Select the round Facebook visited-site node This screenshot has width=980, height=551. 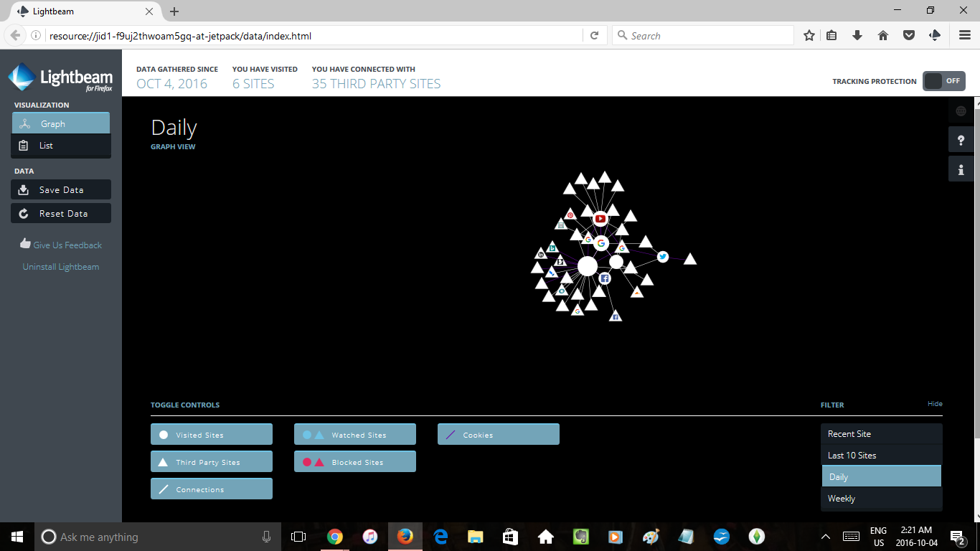pos(605,278)
